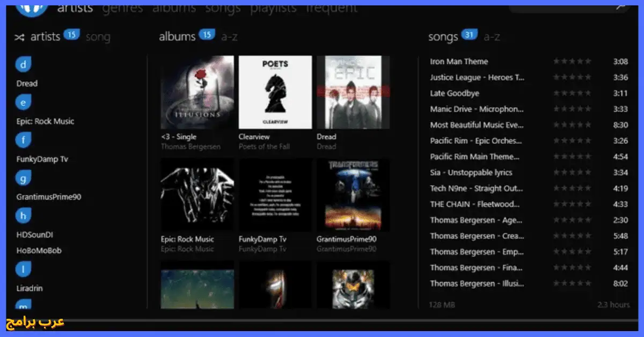This screenshot has width=644, height=337.
Task: Jump to letter h artist group
Action: [x=23, y=216]
